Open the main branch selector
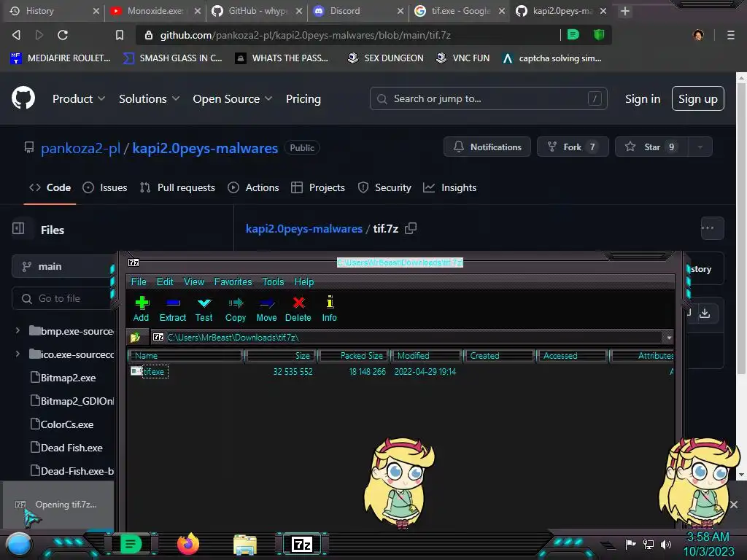Image resolution: width=747 pixels, height=560 pixels. (x=63, y=267)
